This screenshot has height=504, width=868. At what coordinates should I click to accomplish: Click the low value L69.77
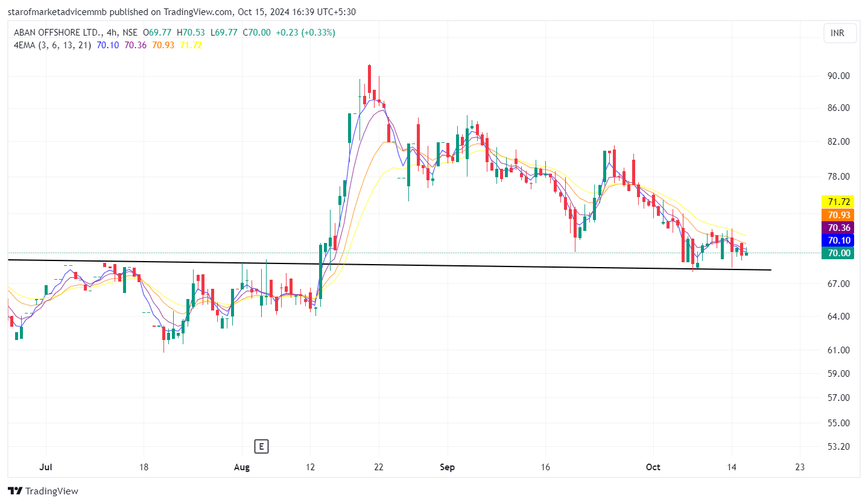coord(223,33)
